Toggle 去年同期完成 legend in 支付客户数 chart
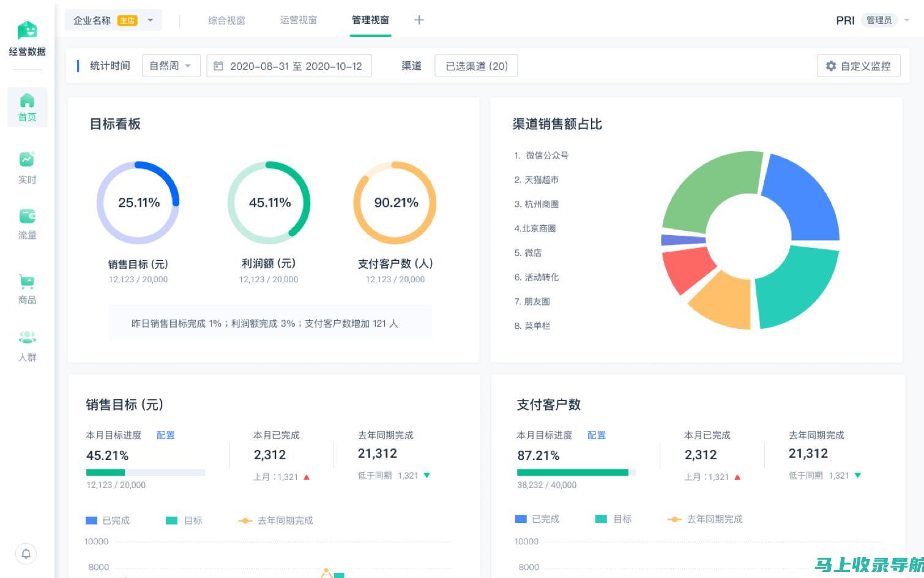The width and height of the screenshot is (924, 578). [x=705, y=519]
